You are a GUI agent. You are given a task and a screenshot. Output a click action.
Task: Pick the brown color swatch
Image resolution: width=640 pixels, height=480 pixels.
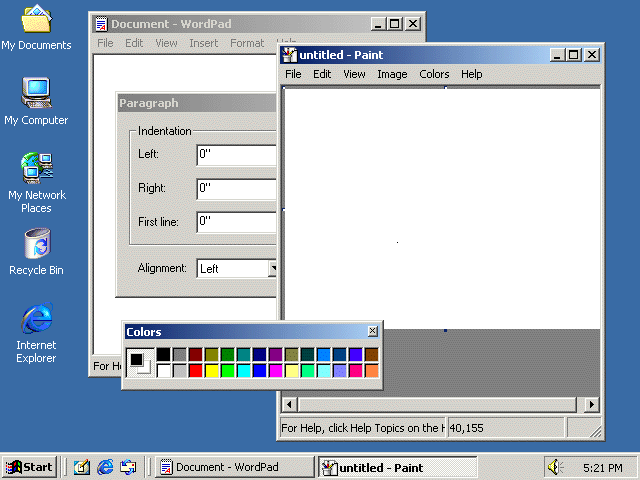point(371,354)
